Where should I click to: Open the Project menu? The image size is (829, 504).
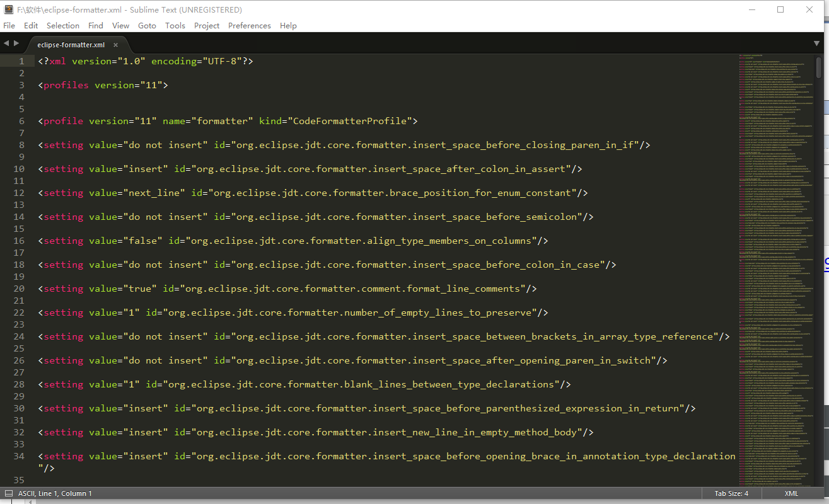tap(207, 26)
